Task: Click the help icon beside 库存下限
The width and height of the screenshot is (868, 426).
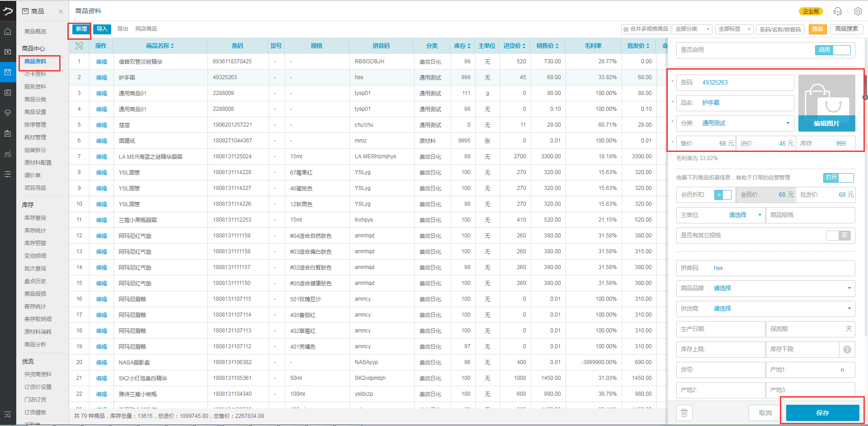Action: (x=847, y=350)
